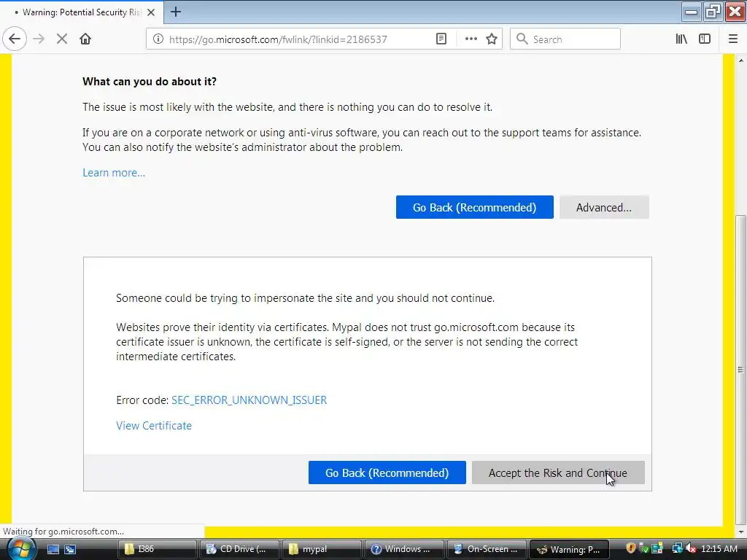
Task: Click Go Back (Recommended) in advanced panel
Action: tap(387, 472)
